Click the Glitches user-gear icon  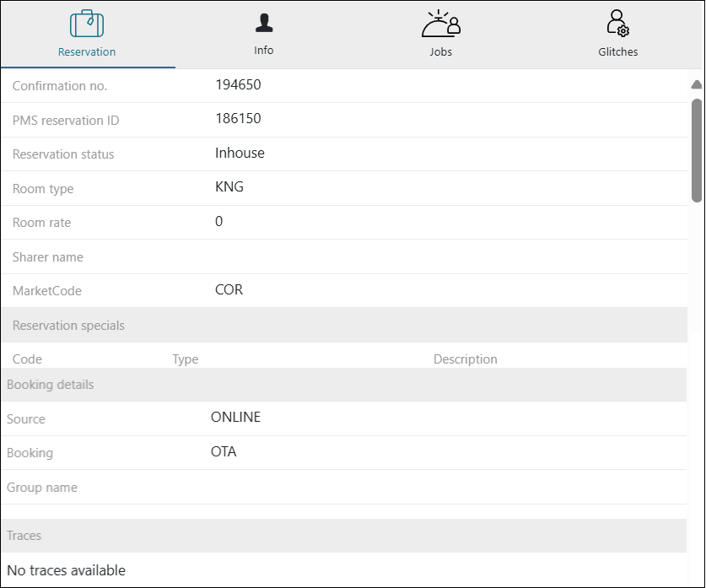coord(617,24)
